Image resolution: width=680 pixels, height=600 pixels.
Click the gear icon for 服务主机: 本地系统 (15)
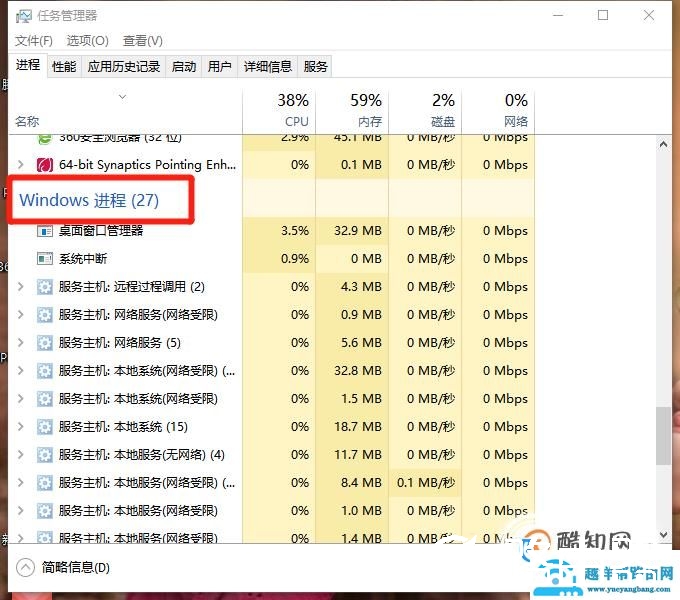[45, 427]
